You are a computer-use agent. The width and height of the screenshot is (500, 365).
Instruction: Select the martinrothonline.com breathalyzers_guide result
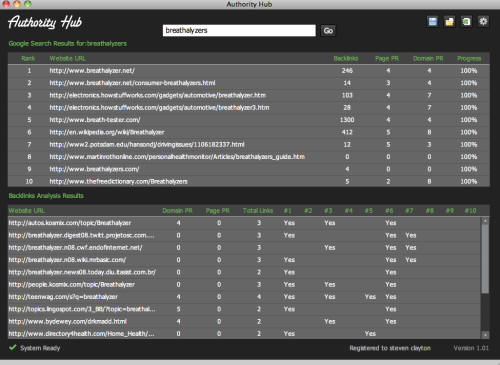click(x=249, y=157)
